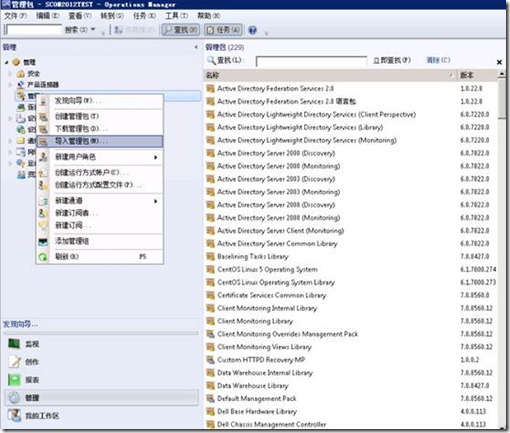Click the icon beside 创建管理包 menu entry
The height and width of the screenshot is (433, 510).
pyautogui.click(x=43, y=116)
